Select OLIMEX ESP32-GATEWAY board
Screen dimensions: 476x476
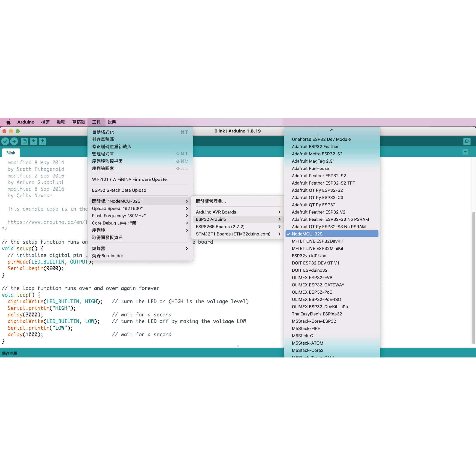(332, 285)
